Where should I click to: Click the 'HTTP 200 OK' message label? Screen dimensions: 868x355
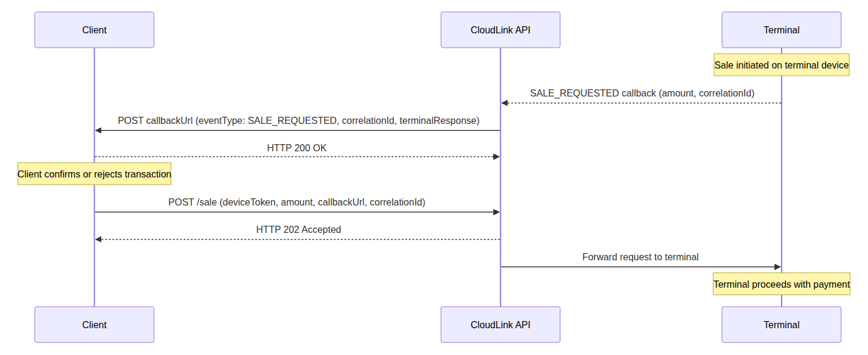[297, 148]
